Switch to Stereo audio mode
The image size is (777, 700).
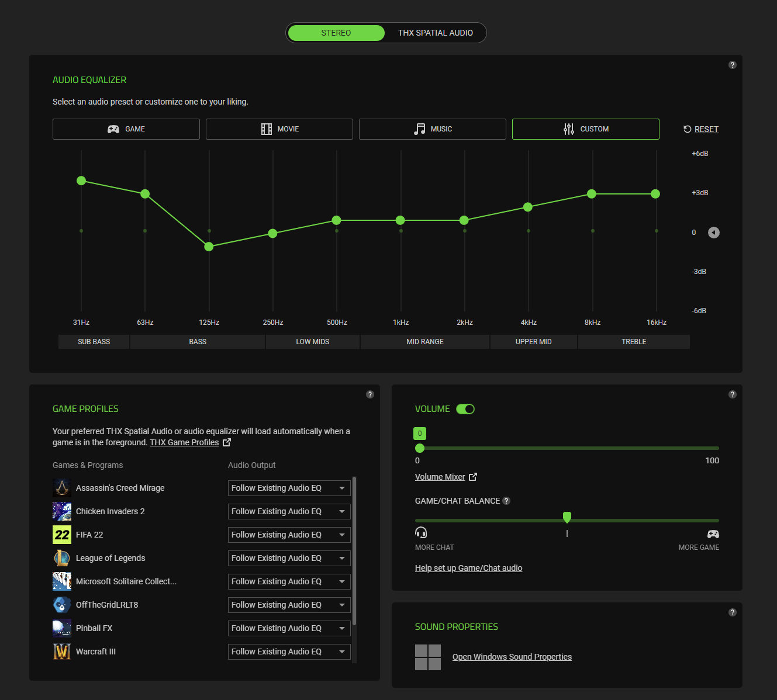click(336, 33)
